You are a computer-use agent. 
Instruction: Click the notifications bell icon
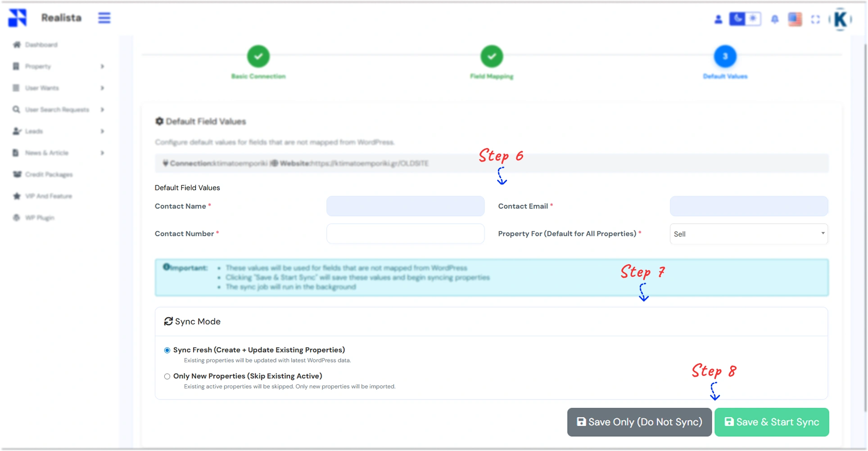click(775, 19)
